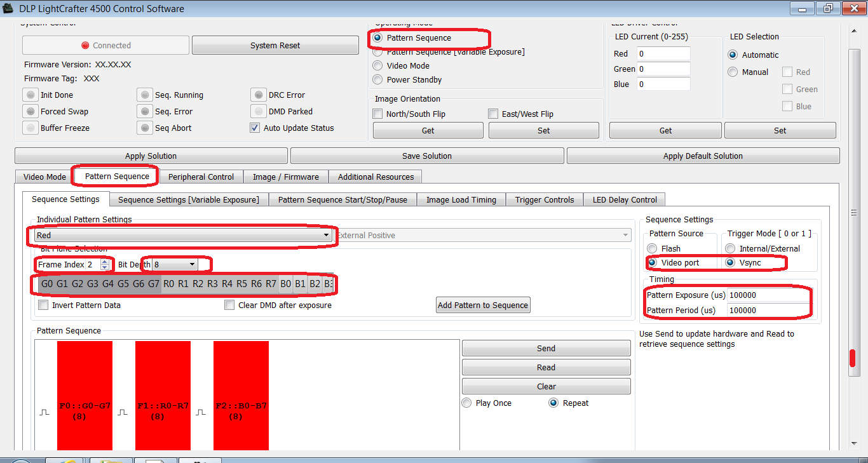The width and height of the screenshot is (868, 463).
Task: Click the Buffer Freeze status indicator
Action: [x=31, y=128]
